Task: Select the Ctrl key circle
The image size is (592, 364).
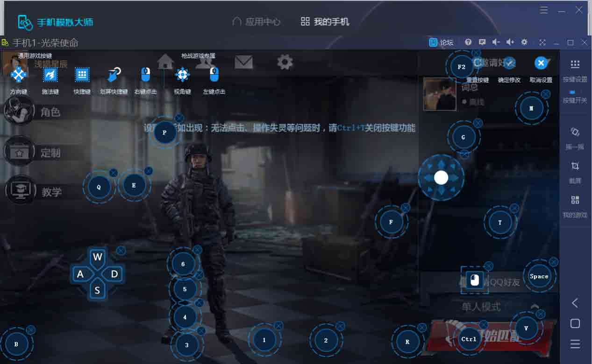Action: point(469,339)
